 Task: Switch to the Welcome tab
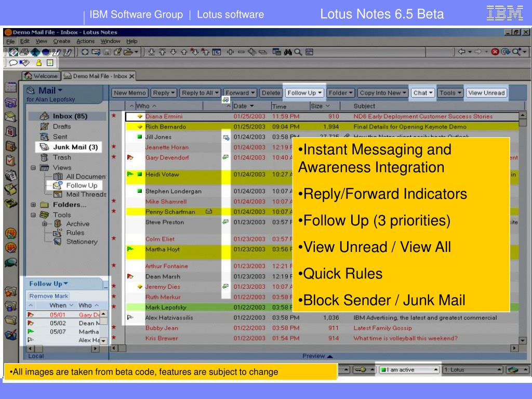tap(42, 76)
